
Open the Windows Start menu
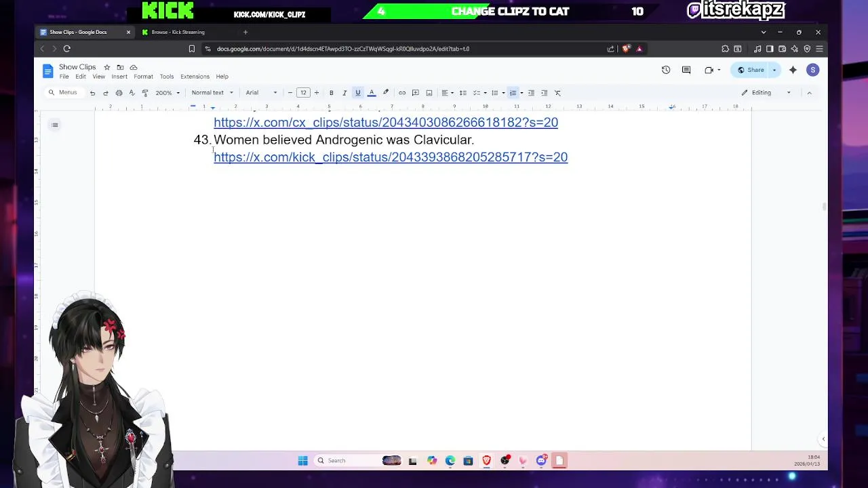pyautogui.click(x=302, y=461)
